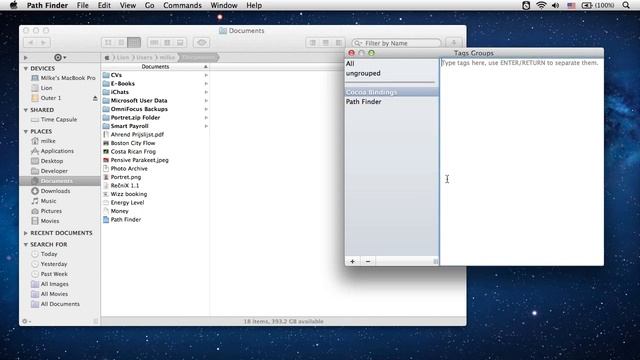
Task: Toggle the middle pane layout button
Action: coord(326,42)
